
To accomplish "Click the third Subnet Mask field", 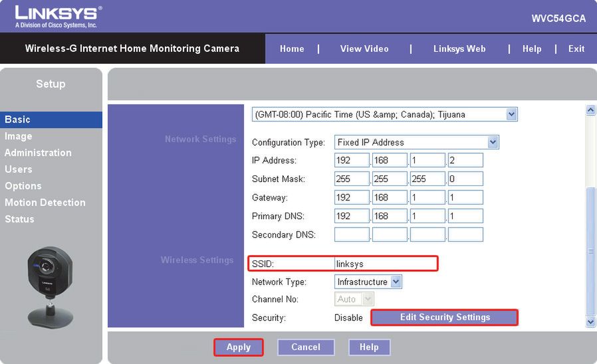I will pos(427,179).
